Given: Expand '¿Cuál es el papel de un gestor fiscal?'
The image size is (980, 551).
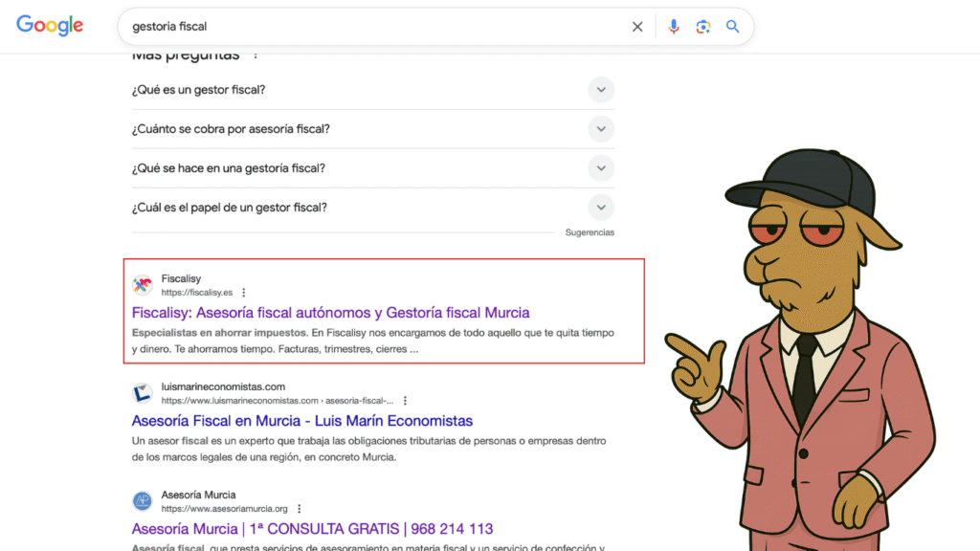Looking at the screenshot, I should (372, 208).
